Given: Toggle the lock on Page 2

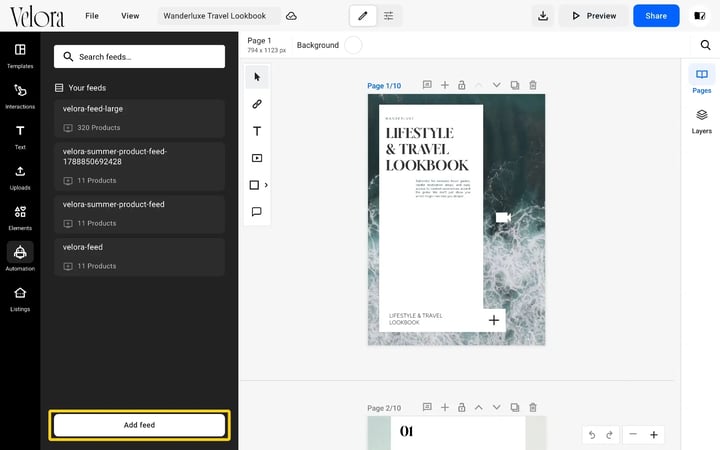Looking at the screenshot, I should (x=461, y=407).
